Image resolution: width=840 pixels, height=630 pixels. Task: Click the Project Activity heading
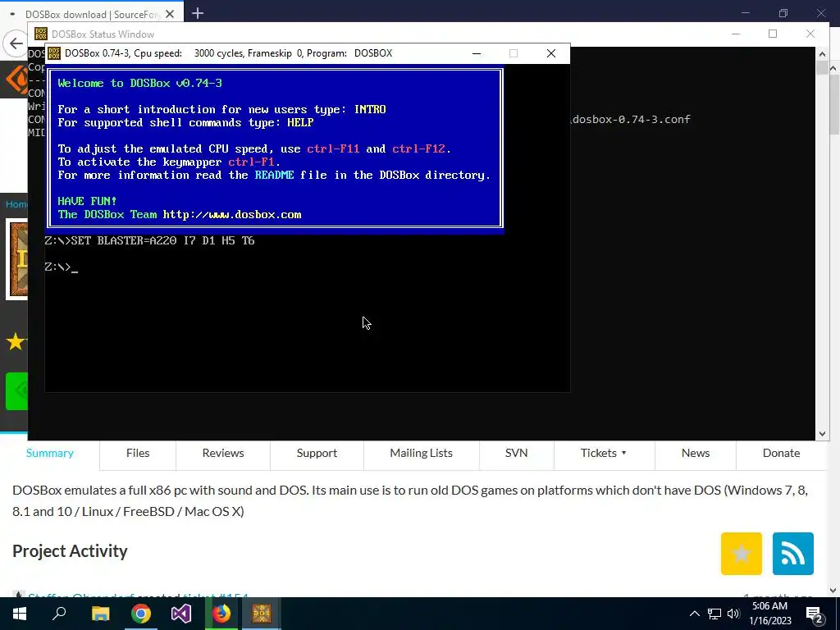[70, 550]
